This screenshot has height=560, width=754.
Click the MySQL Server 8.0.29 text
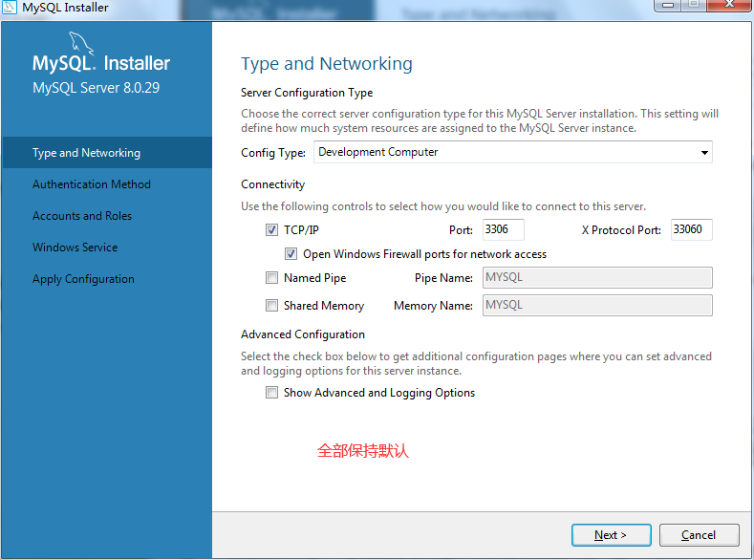click(x=96, y=88)
